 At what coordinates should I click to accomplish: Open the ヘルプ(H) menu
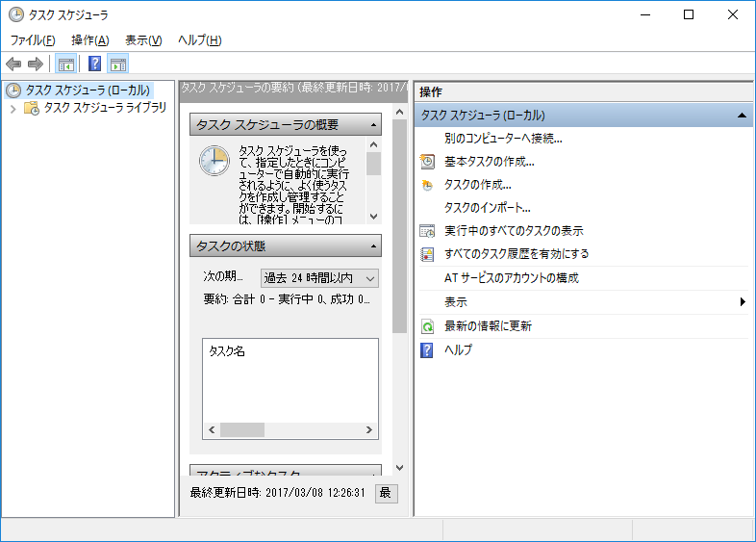[200, 40]
